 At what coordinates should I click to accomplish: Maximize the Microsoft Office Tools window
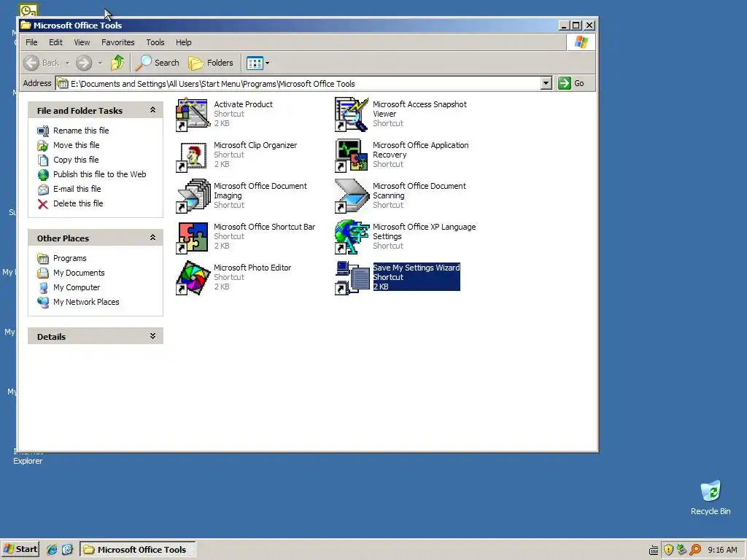click(x=576, y=26)
